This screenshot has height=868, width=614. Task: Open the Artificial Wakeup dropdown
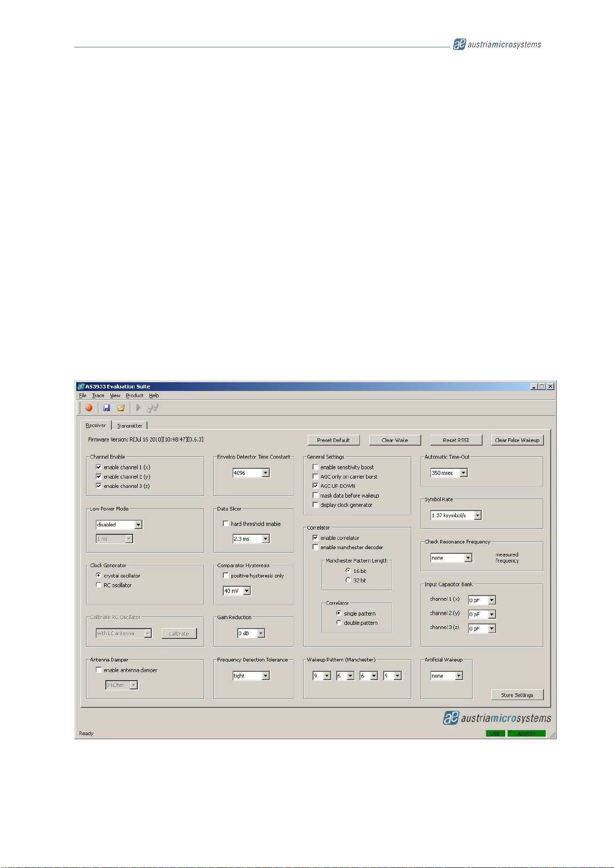[x=447, y=676]
